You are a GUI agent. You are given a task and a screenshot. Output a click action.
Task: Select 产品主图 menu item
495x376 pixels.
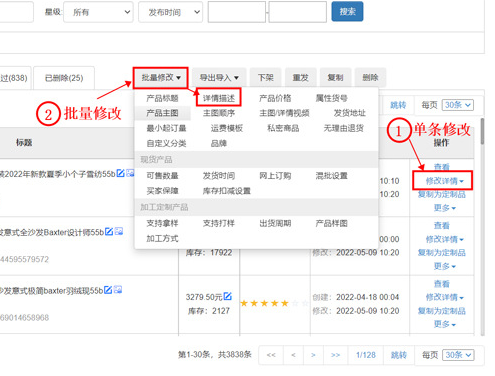pyautogui.click(x=162, y=113)
